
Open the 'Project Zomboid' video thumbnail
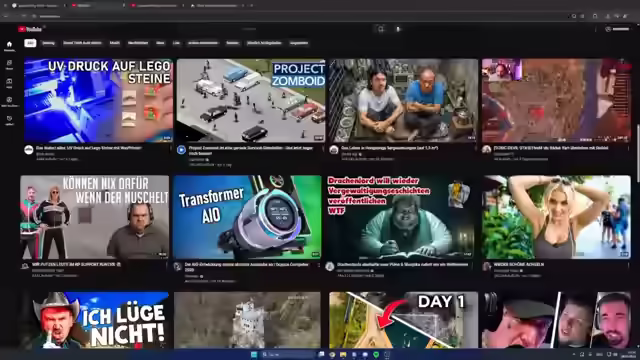click(x=251, y=100)
